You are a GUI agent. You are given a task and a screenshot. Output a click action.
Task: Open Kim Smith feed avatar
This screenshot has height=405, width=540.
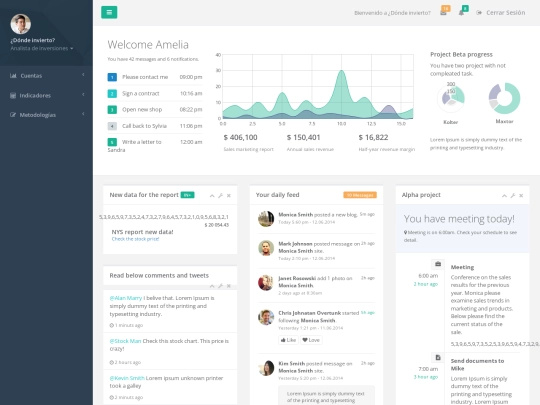point(266,368)
